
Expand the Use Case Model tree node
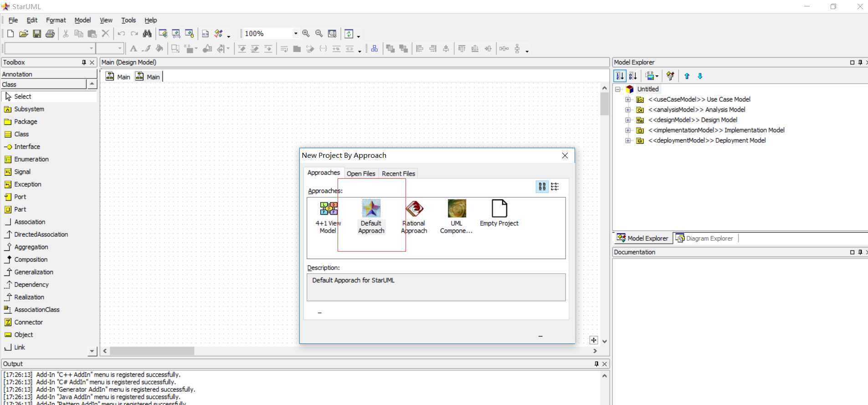tap(628, 99)
